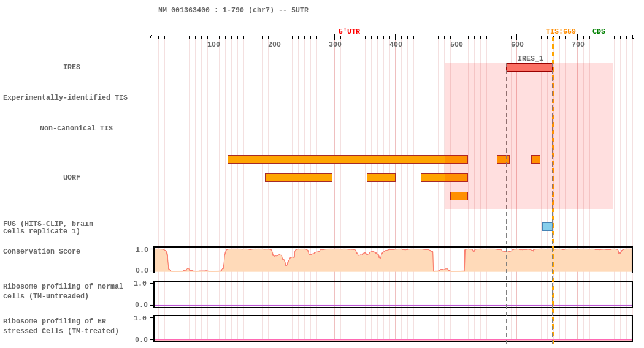
Task: Click the green CDS region label
Action: (x=599, y=32)
